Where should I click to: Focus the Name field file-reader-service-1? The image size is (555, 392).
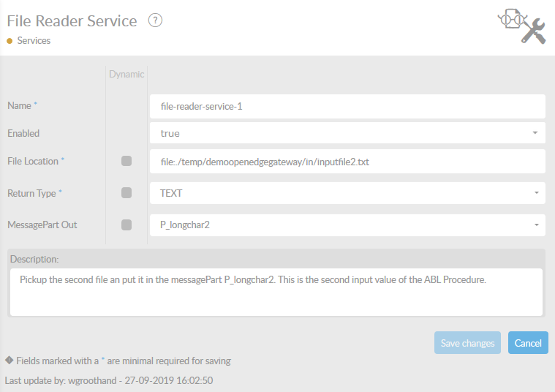click(347, 106)
